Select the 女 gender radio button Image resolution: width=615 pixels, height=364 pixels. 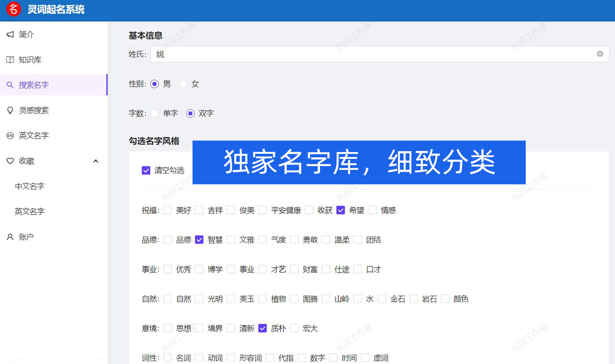pyautogui.click(x=183, y=84)
